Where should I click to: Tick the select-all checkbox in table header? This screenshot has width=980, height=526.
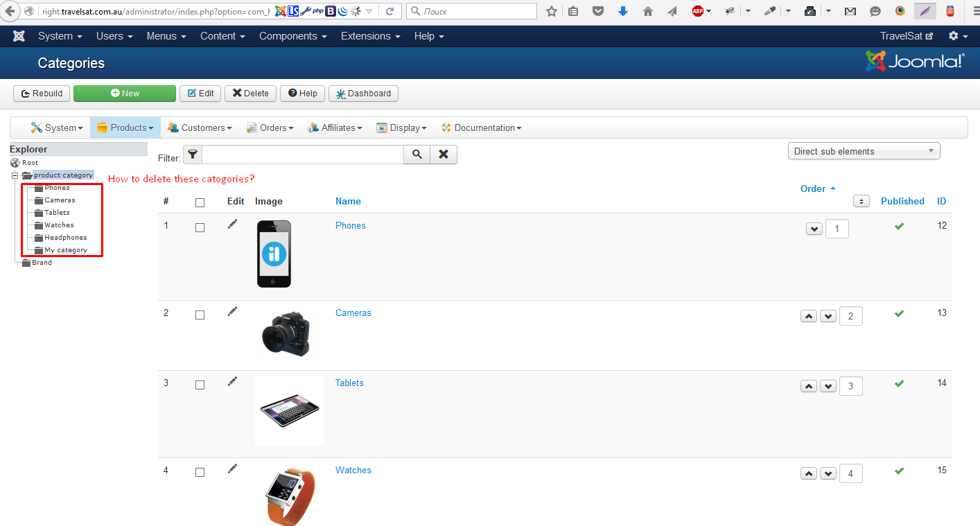click(200, 202)
